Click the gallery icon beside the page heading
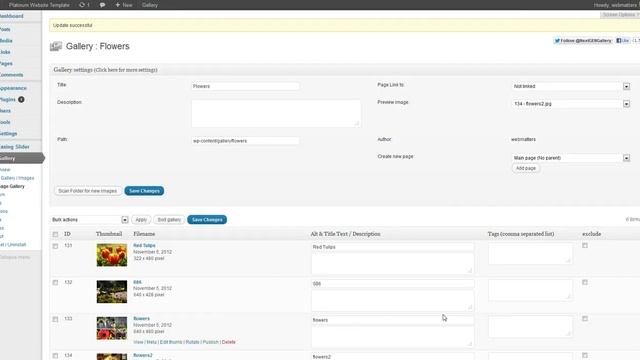This screenshot has width=640, height=360. pos(56,46)
